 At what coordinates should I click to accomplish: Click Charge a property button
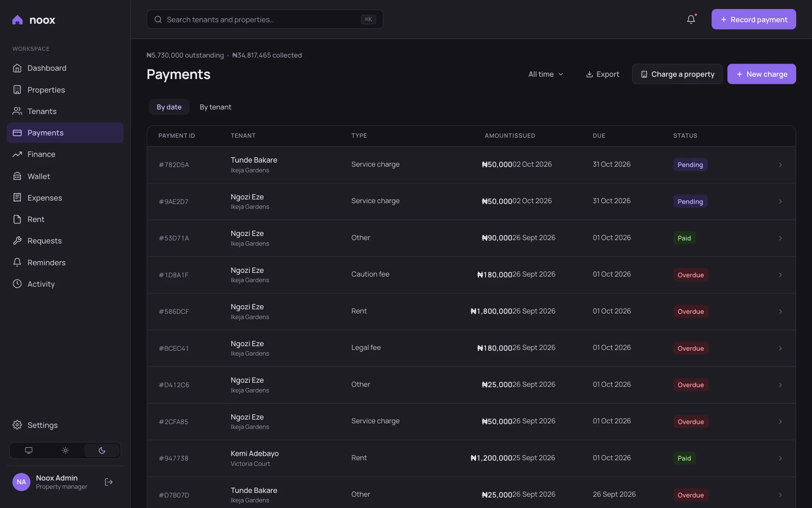(x=677, y=74)
